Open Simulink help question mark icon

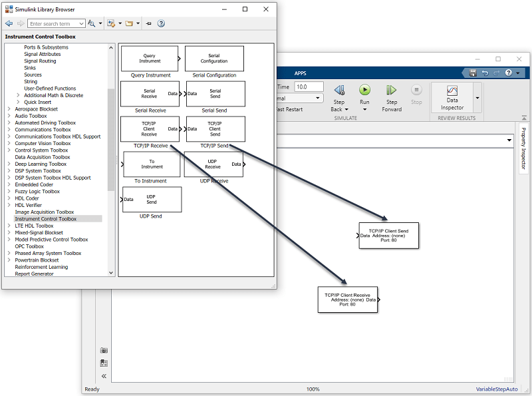point(508,73)
